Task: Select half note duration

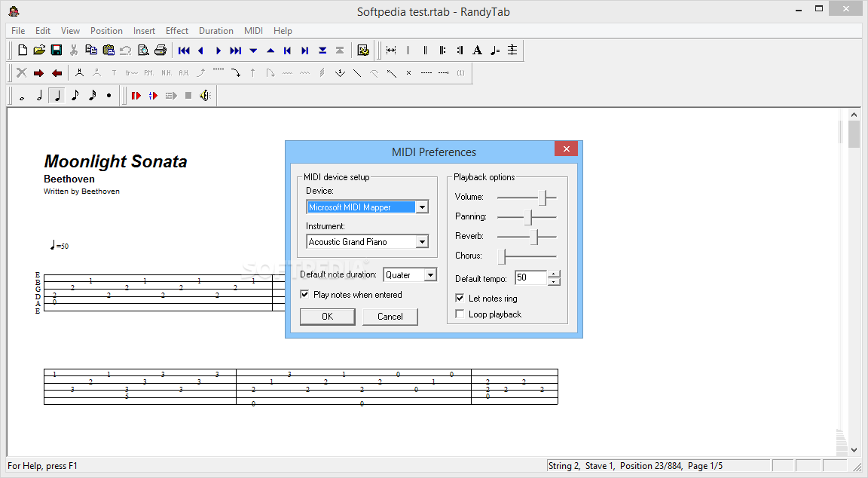Action: coord(39,96)
